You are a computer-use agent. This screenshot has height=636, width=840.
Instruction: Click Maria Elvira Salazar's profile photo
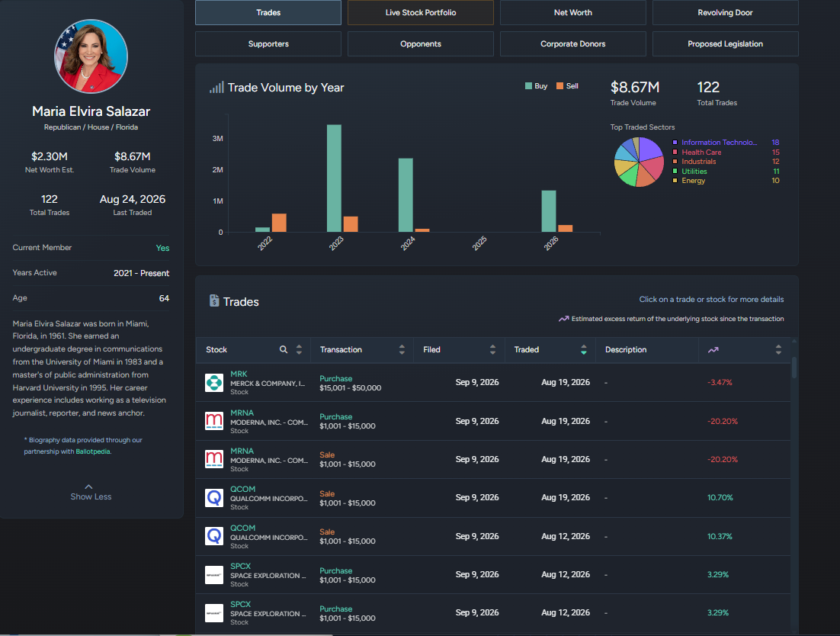(x=91, y=56)
